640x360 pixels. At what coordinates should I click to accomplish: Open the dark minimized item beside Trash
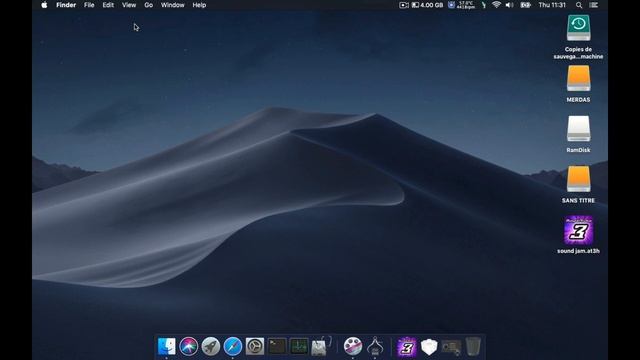[x=451, y=347]
